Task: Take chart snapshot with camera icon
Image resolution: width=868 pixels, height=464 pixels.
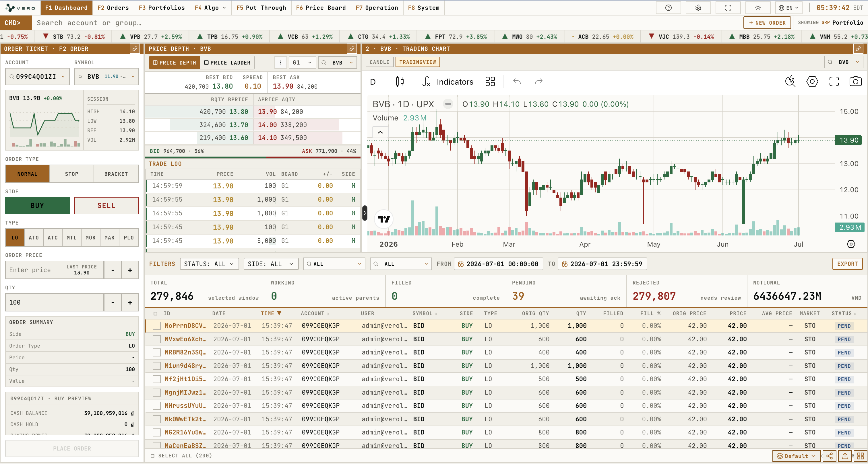Action: [856, 81]
